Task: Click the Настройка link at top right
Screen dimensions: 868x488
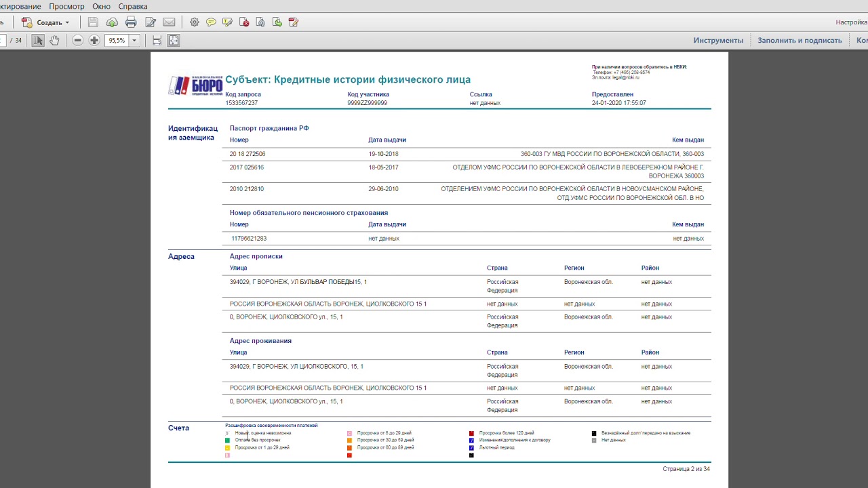Action: [x=852, y=22]
